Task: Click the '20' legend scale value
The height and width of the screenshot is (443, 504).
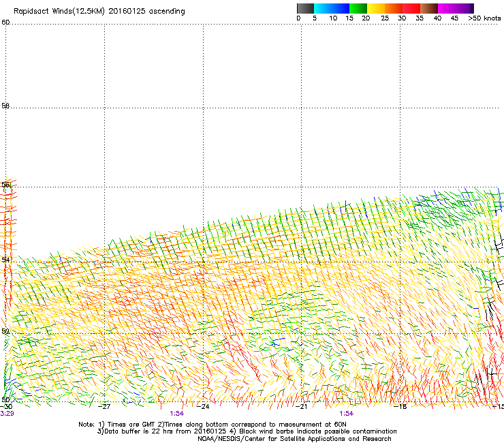Action: [x=366, y=18]
